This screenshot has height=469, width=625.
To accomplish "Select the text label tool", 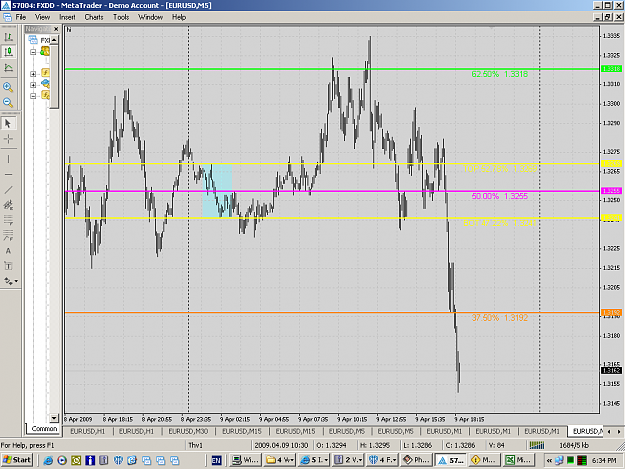I will (8, 266).
